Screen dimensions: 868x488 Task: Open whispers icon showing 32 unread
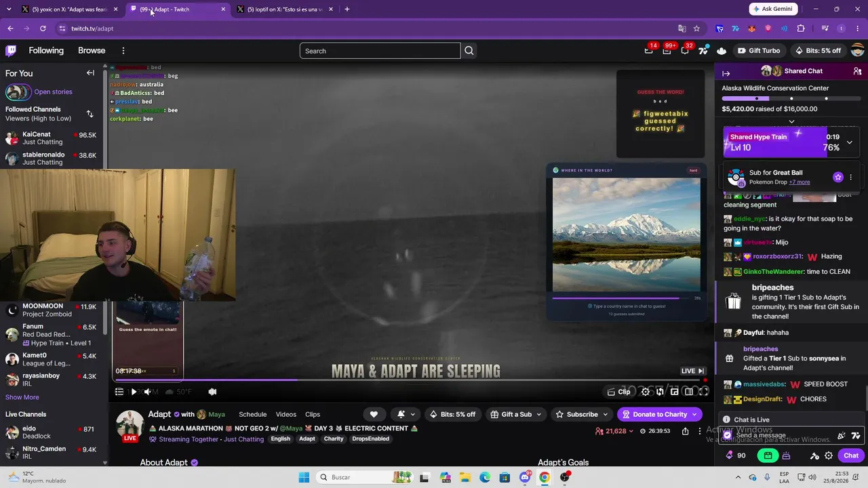tap(685, 51)
